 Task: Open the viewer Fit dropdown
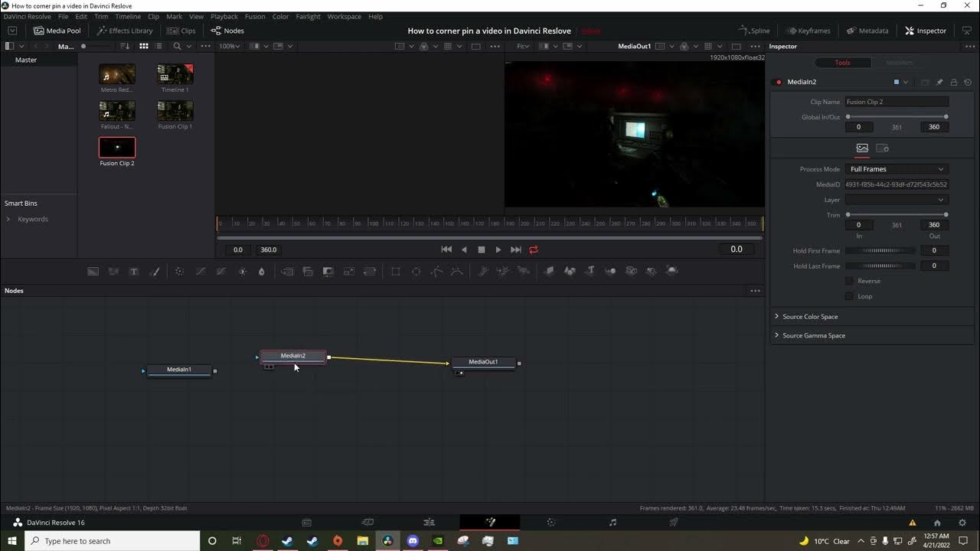pyautogui.click(x=524, y=46)
